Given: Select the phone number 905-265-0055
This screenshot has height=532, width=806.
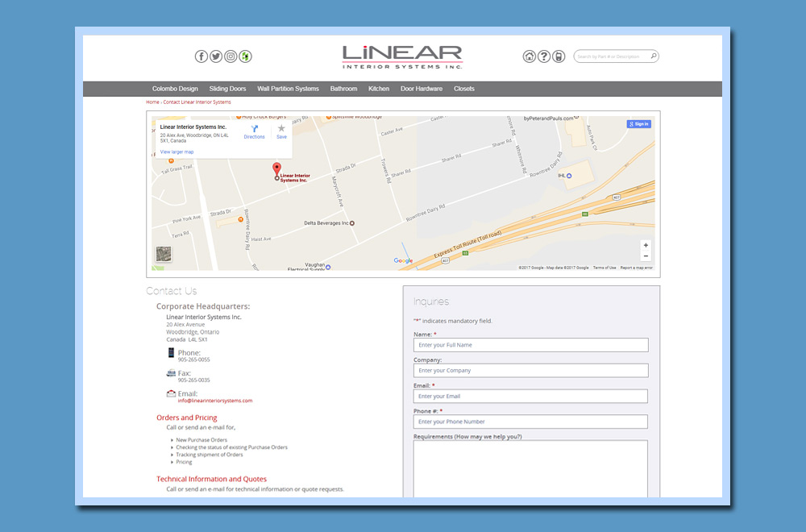Looking at the screenshot, I should pyautogui.click(x=193, y=360).
